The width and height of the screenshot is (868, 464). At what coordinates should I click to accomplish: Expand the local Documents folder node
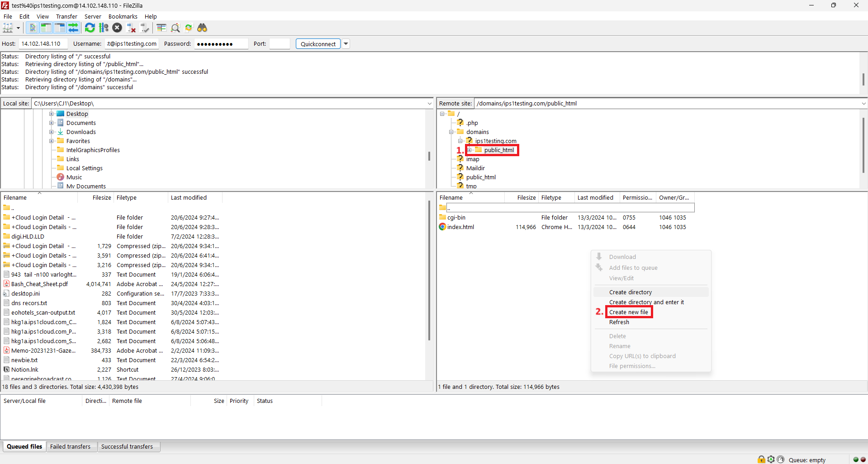pos(52,123)
